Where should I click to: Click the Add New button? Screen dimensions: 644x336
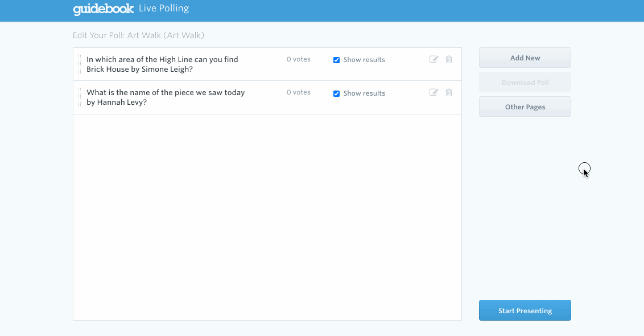pos(525,58)
